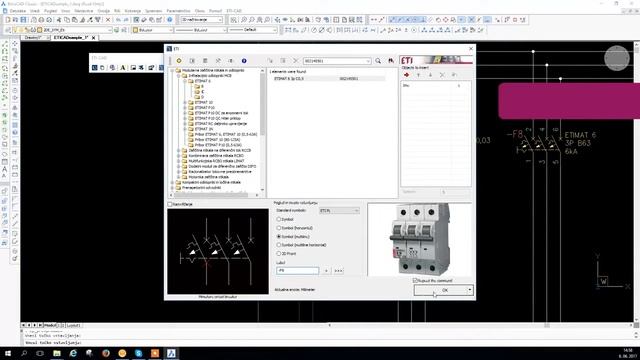Open the Standard symbols dropdown

click(x=339, y=211)
